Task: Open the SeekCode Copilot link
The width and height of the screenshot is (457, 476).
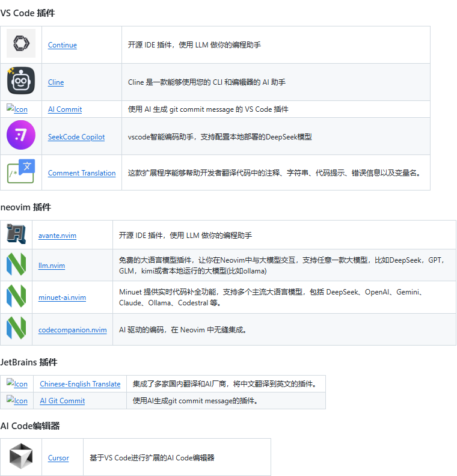Action: [x=76, y=137]
